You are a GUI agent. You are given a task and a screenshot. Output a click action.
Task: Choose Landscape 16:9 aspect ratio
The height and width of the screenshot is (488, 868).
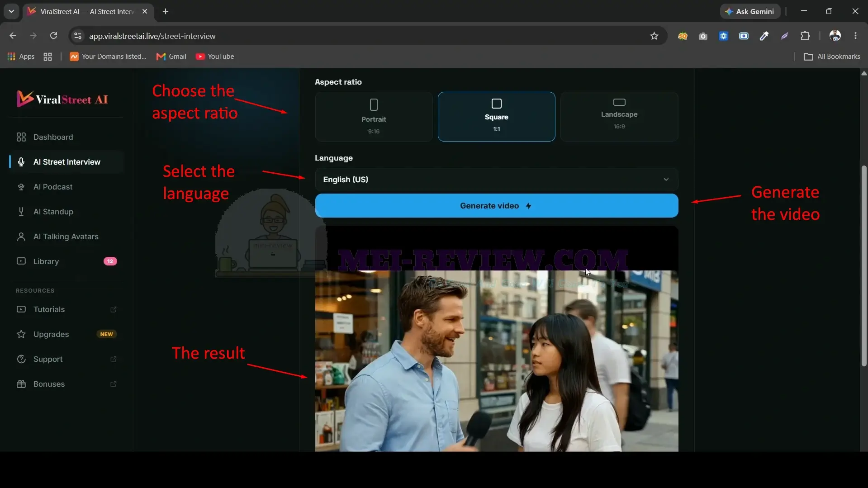619,117
